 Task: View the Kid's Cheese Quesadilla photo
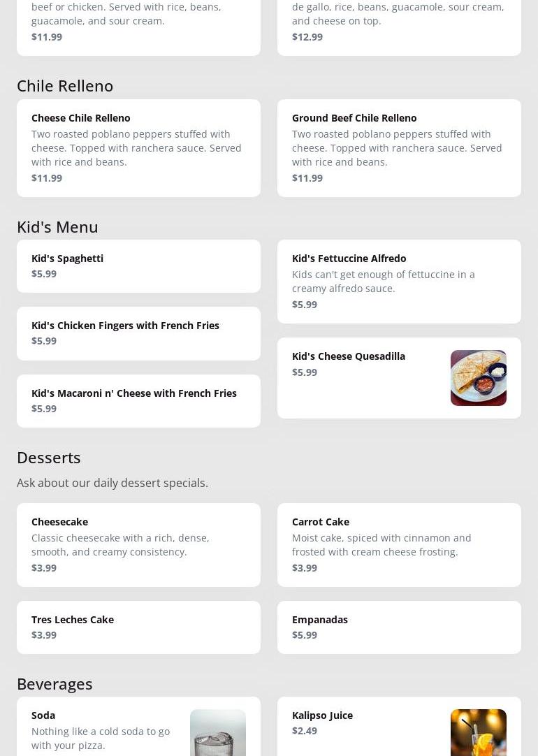click(x=478, y=378)
